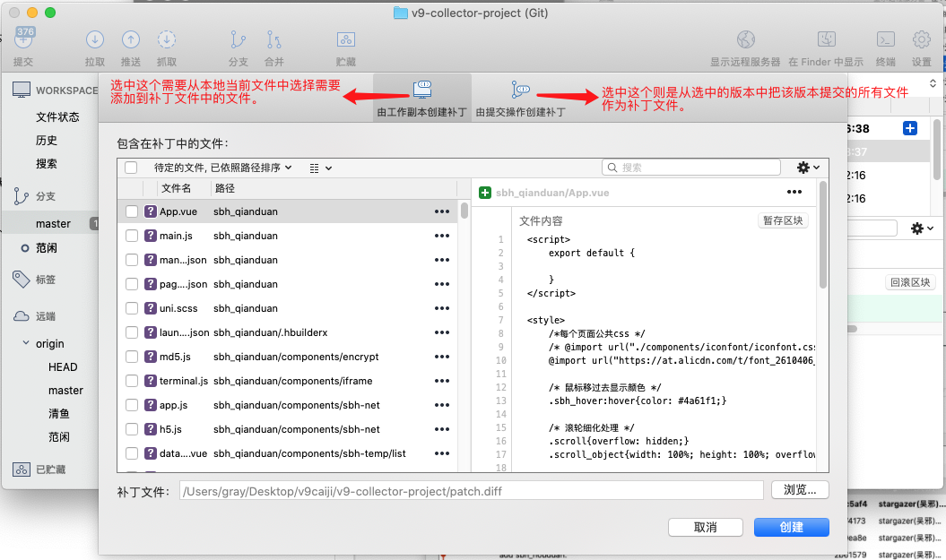Open the h5.js row ellipsis menu
946x560 pixels.
442,429
